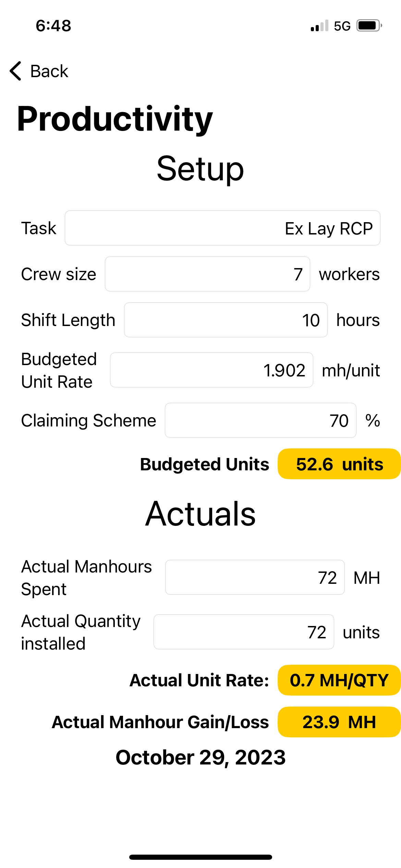Edit the Task field with Ex Lay RCP
The image size is (401, 868).
tap(222, 228)
